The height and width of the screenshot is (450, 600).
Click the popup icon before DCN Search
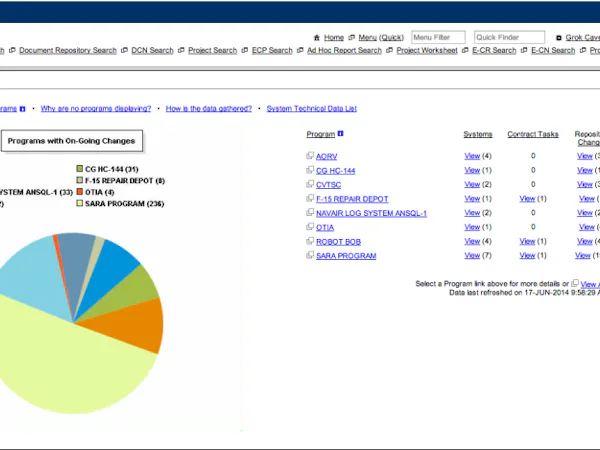(x=124, y=50)
